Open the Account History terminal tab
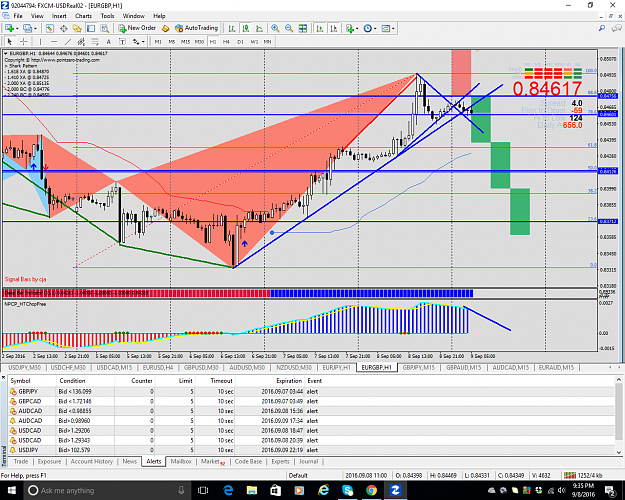 pos(91,461)
